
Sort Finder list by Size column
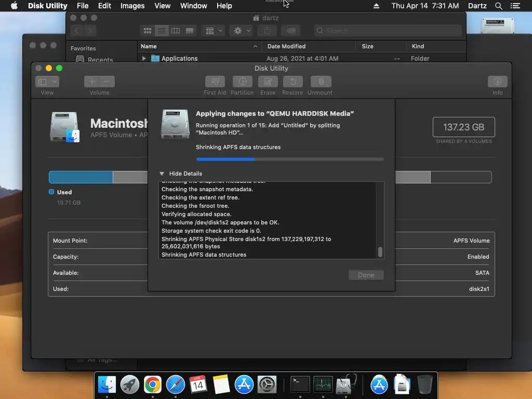click(x=381, y=46)
